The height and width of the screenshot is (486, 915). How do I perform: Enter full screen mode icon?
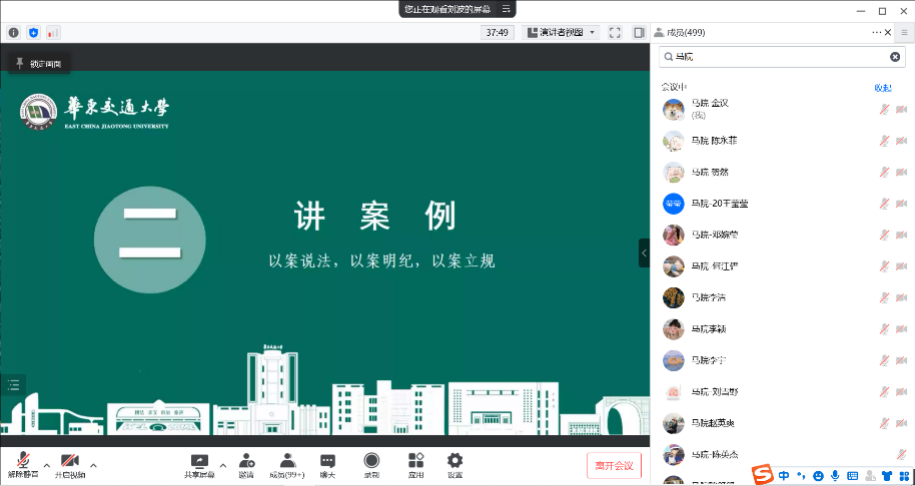click(615, 32)
